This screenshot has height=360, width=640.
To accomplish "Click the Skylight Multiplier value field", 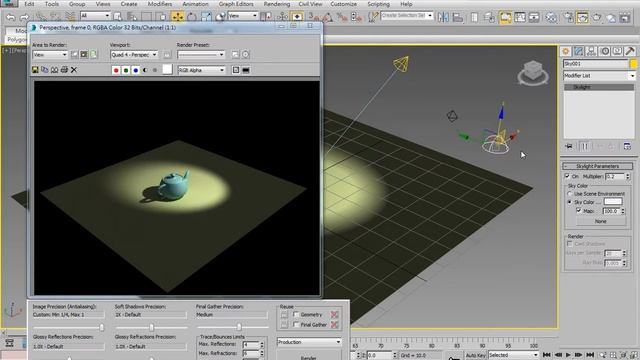I will tap(615, 176).
